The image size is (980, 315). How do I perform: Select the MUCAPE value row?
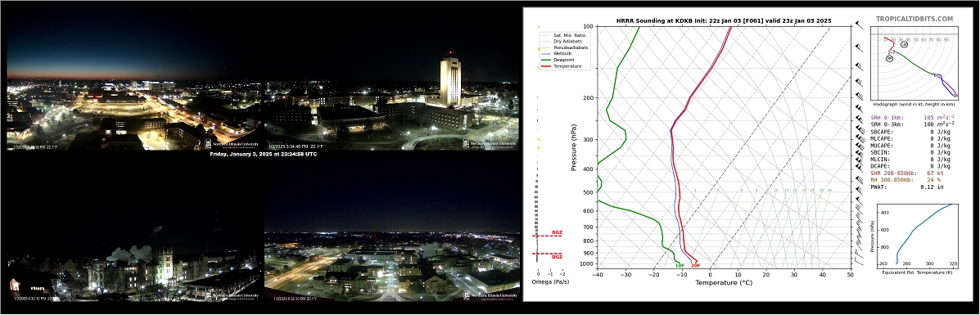[x=910, y=146]
